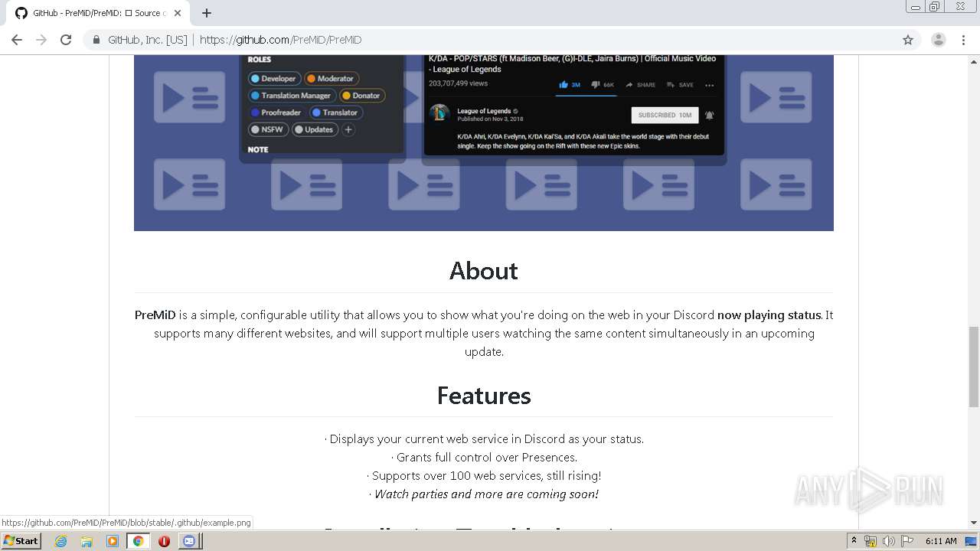Screen dimensions: 980x551
Task: Launch Internet Explorer from the taskbar
Action: [60, 541]
